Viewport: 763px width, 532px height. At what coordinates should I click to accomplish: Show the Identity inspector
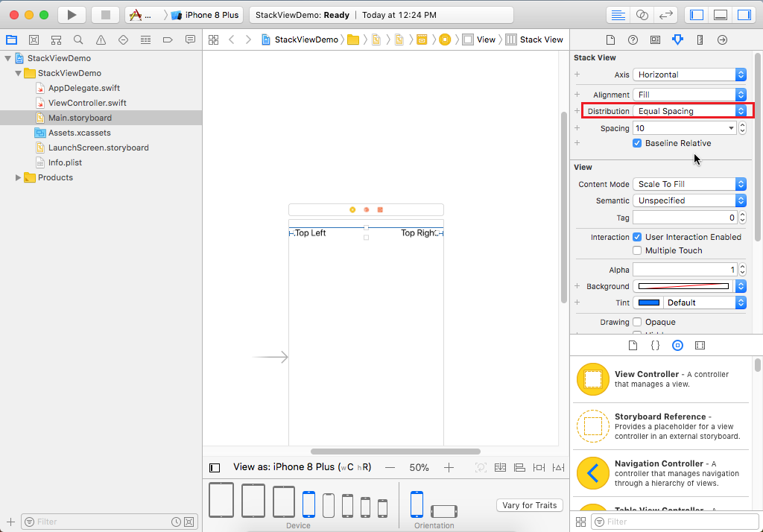pyautogui.click(x=655, y=40)
